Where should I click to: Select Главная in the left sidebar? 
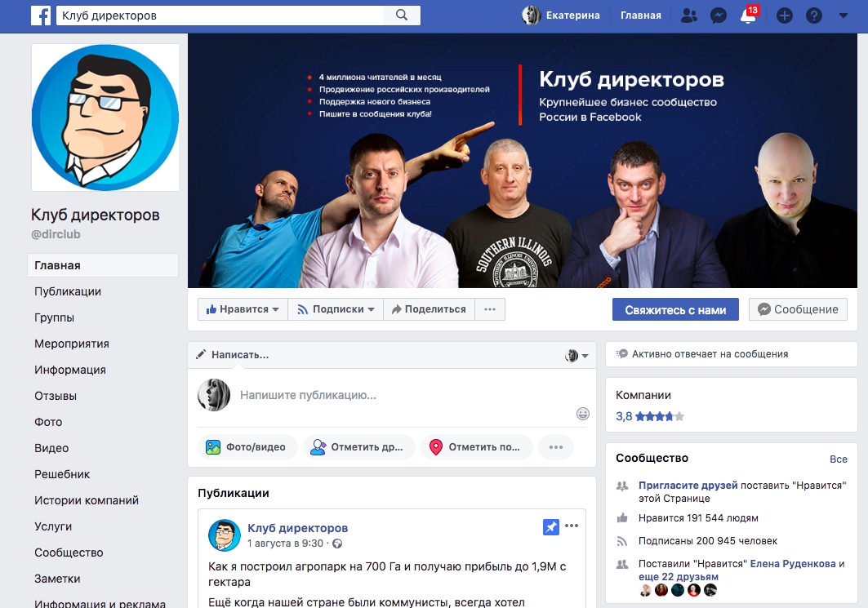coord(103,265)
